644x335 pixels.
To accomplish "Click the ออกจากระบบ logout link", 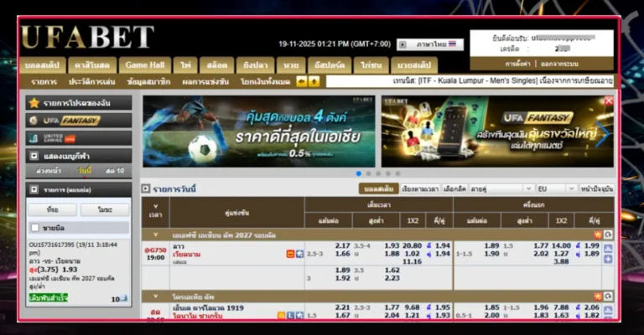I will click(582, 64).
